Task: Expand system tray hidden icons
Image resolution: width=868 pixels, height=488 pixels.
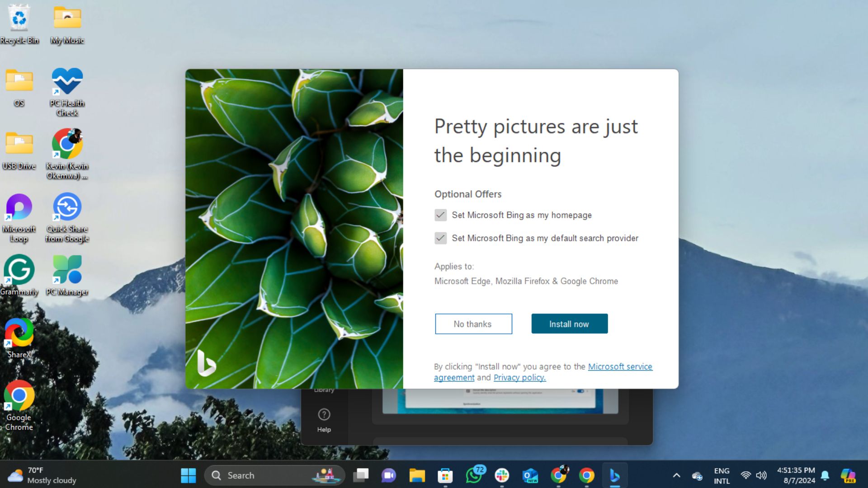Action: pos(676,475)
